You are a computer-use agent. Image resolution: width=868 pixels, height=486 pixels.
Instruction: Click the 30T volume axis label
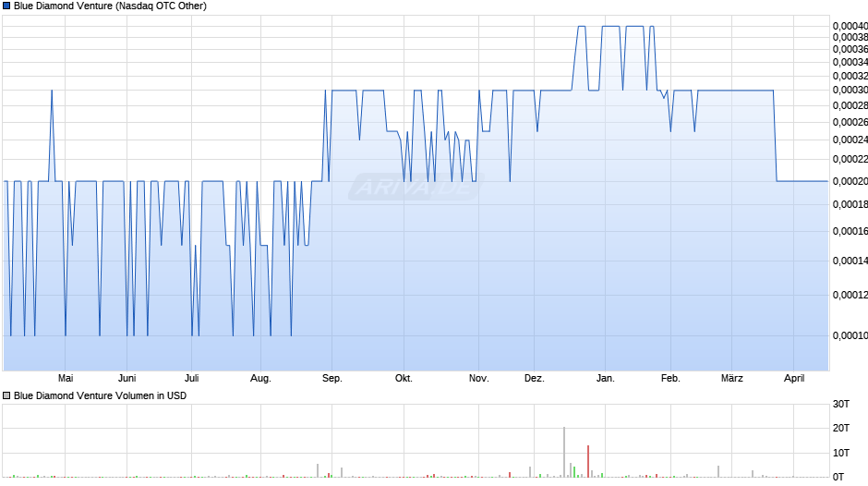pyautogui.click(x=841, y=404)
